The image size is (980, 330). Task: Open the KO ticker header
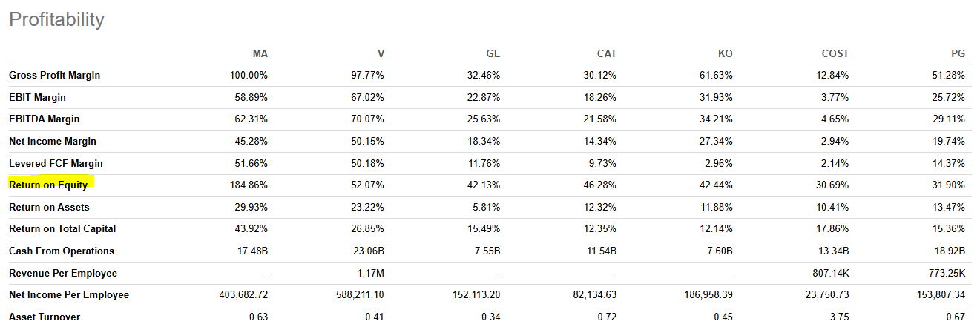tap(725, 53)
